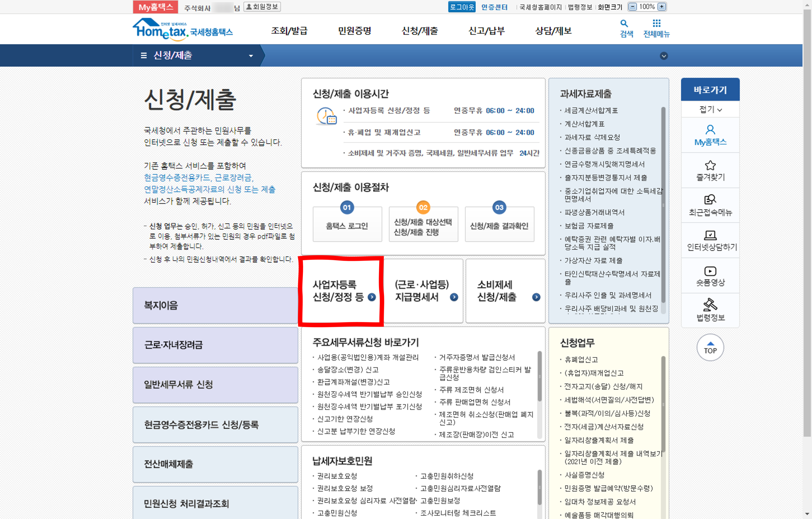This screenshot has width=812, height=519.
Task: Click the search magnifier icon
Action: point(624,24)
